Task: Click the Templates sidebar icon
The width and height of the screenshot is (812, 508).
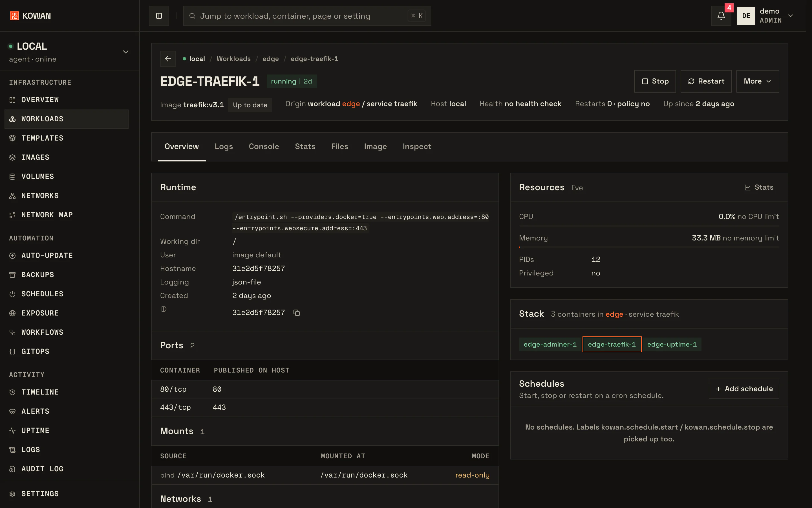Action: coord(12,138)
